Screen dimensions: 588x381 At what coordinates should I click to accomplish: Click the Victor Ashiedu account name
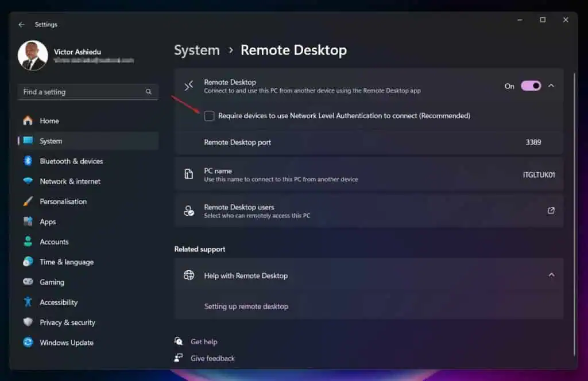(78, 52)
